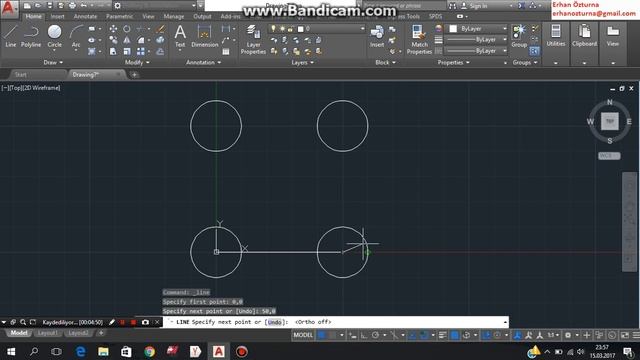Click the Move tool in Modify panel
640x360 pixels.
click(113, 29)
